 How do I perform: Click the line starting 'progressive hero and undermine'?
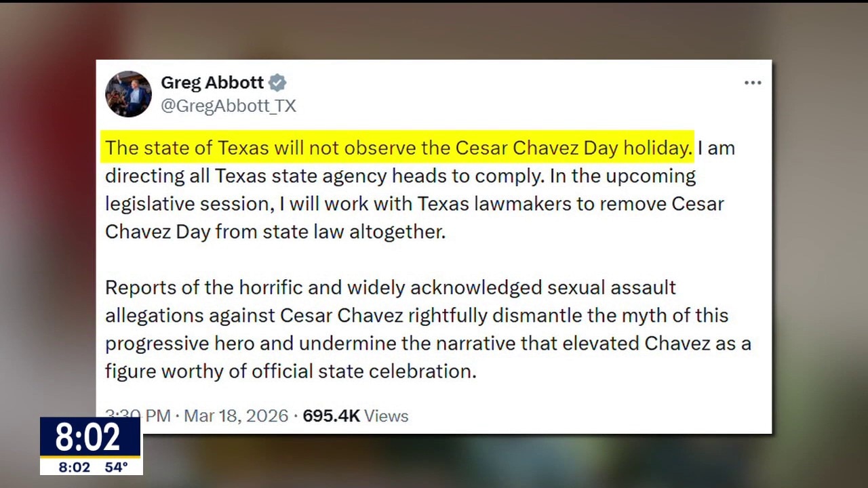(428, 343)
